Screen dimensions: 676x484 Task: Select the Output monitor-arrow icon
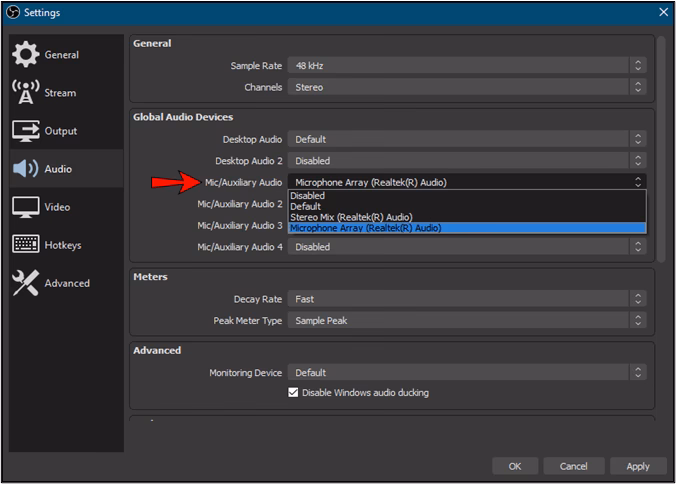click(25, 131)
